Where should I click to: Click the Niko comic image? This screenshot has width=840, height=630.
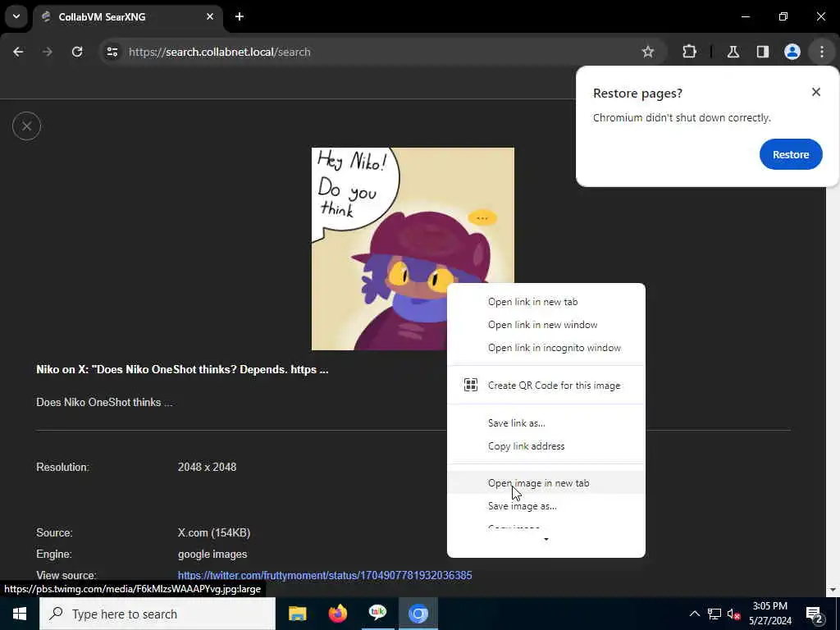(x=413, y=249)
